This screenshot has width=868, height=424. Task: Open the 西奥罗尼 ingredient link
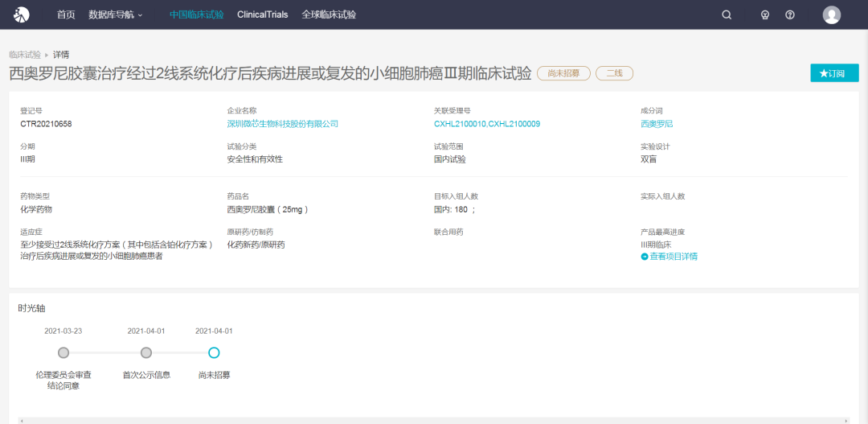pos(657,124)
